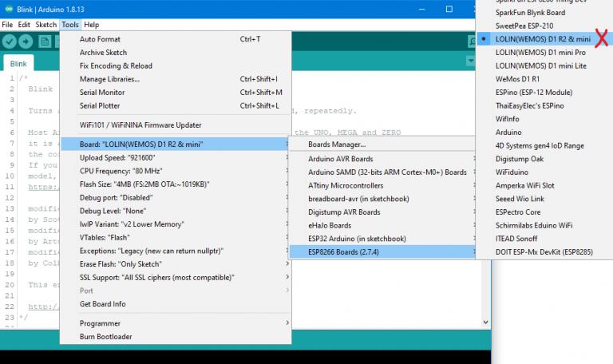
Task: Select the LOLIN(WEMOS) D1 R2 & mini board
Action: click(x=543, y=38)
